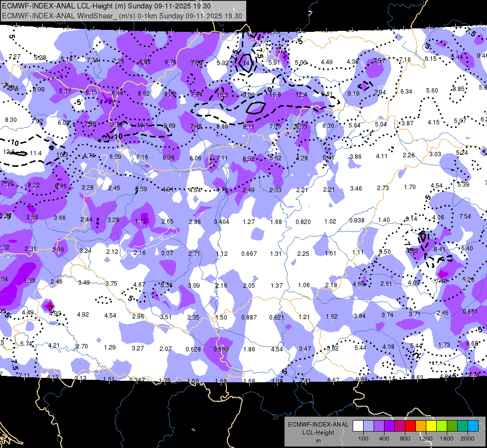487x448 pixels.
Task: Click the legend label 100
Action: pyautogui.click(x=363, y=439)
